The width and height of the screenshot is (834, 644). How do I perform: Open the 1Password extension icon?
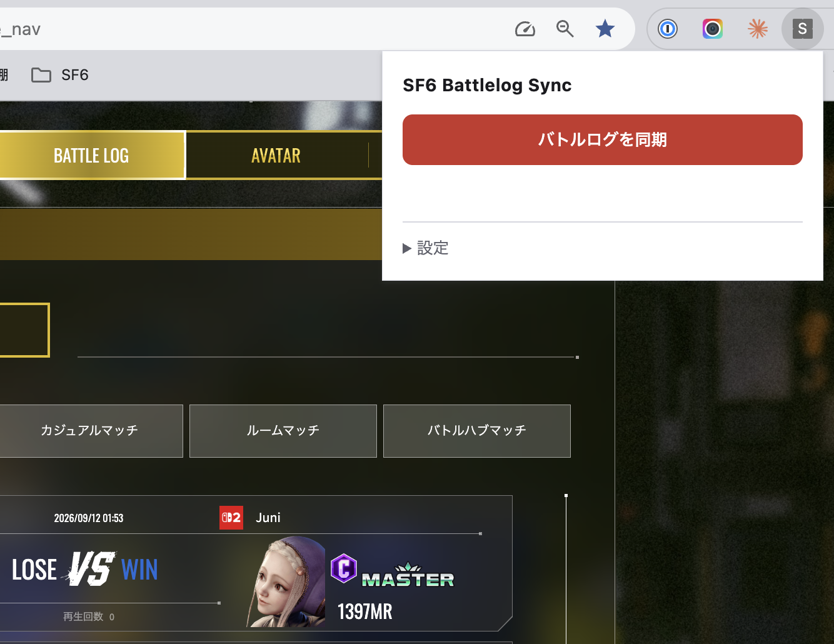[x=668, y=29]
